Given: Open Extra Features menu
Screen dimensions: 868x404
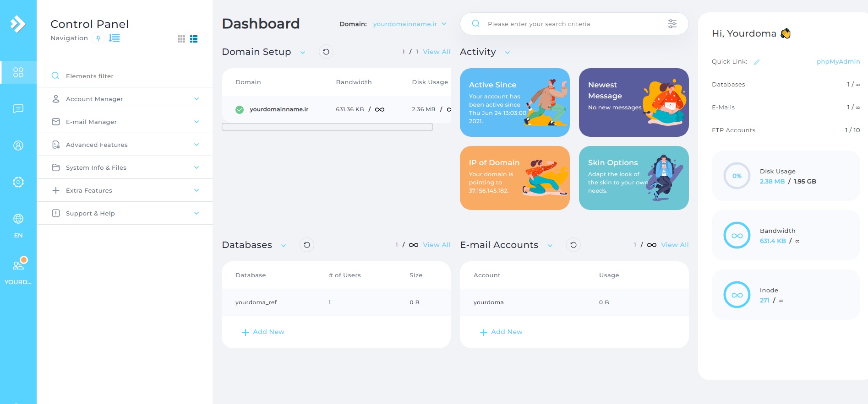Looking at the screenshot, I should [x=125, y=190].
